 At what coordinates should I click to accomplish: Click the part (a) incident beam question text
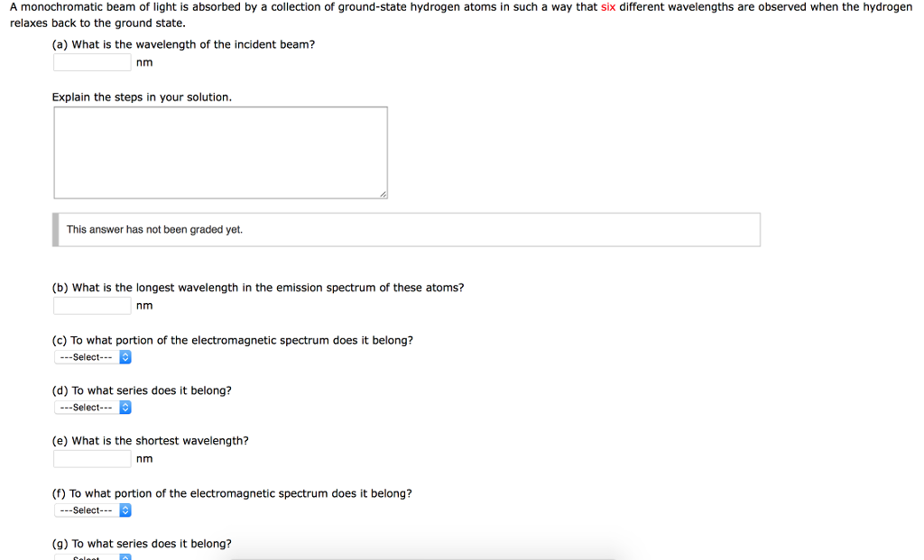pos(183,44)
